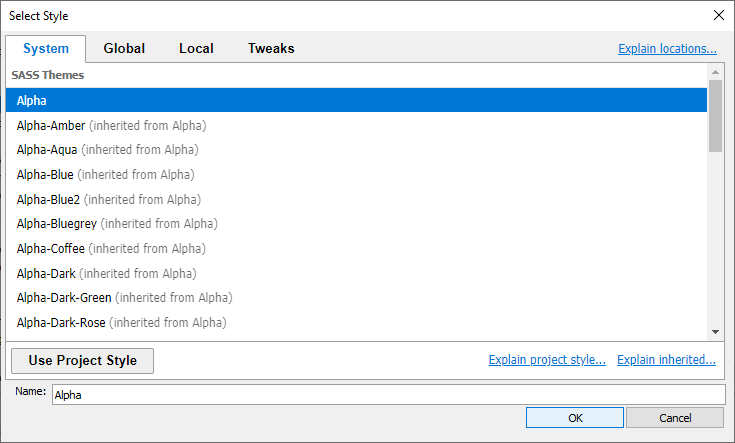Switch to the Global tab
This screenshot has height=443, width=735.
pyautogui.click(x=124, y=48)
